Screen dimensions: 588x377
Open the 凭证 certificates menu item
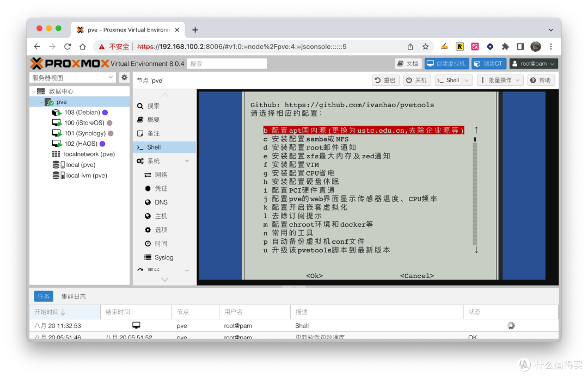point(164,188)
